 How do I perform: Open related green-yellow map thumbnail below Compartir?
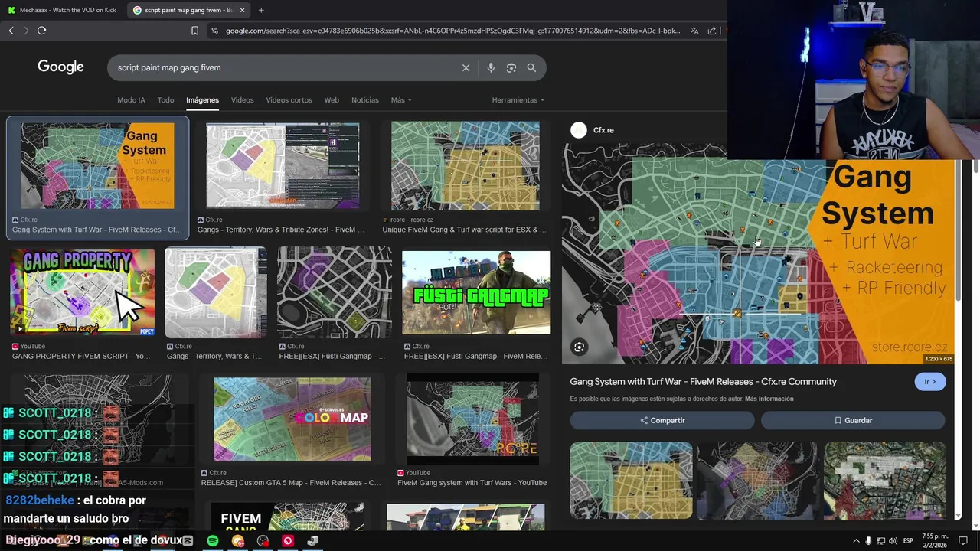[x=631, y=481]
